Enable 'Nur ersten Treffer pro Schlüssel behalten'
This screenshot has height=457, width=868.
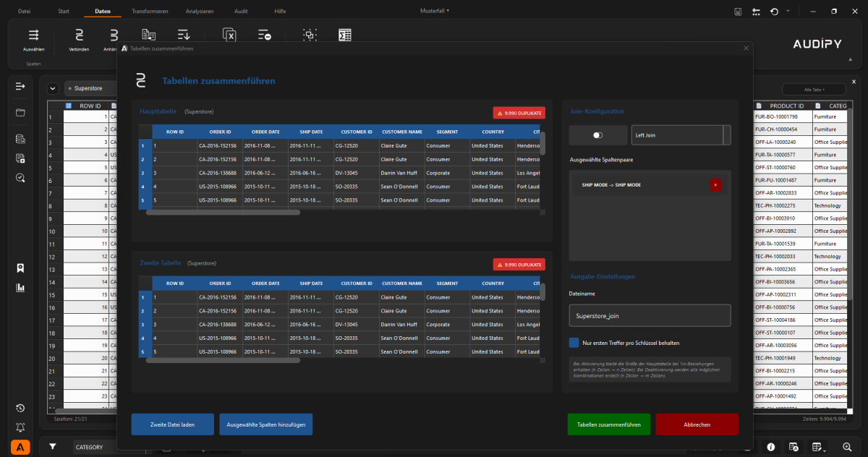tap(574, 343)
